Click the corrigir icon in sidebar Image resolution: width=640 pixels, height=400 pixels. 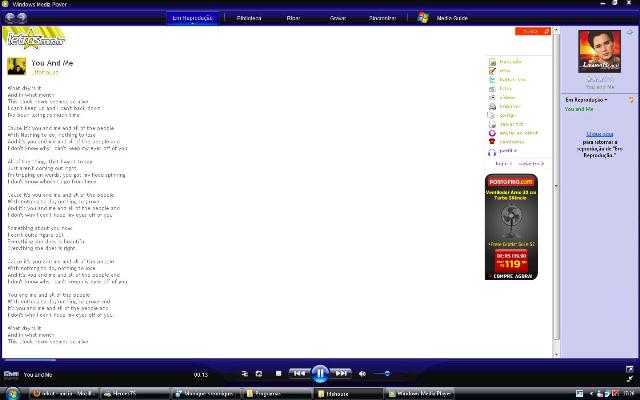(491, 115)
